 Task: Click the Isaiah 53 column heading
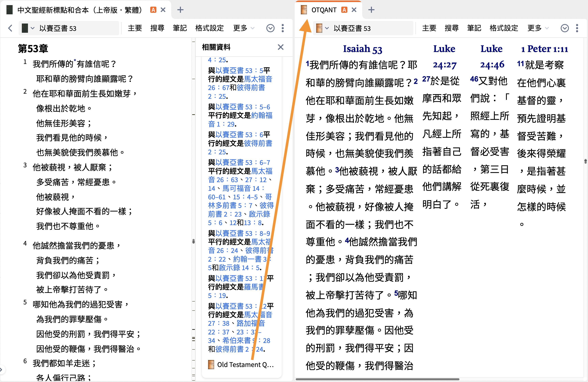pos(362,49)
